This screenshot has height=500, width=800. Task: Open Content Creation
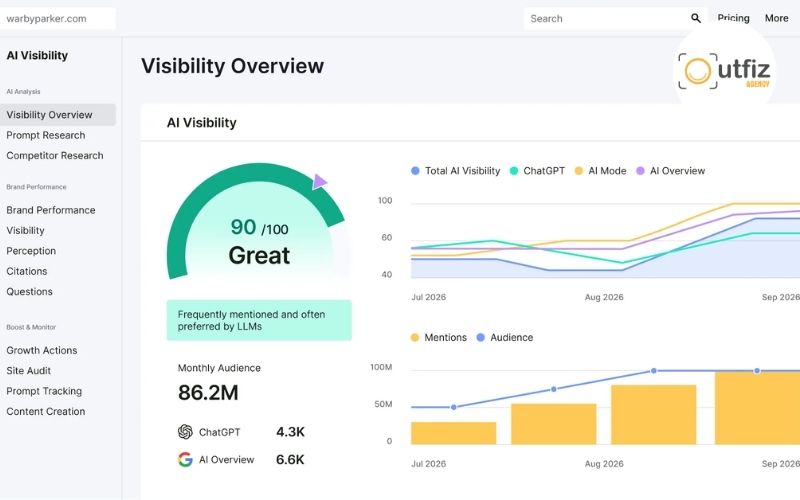click(46, 412)
